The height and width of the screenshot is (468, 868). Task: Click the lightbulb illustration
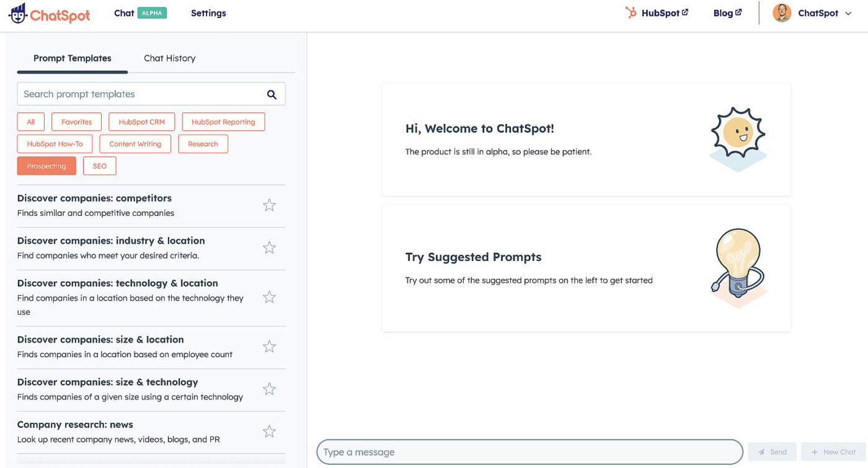pos(737,267)
